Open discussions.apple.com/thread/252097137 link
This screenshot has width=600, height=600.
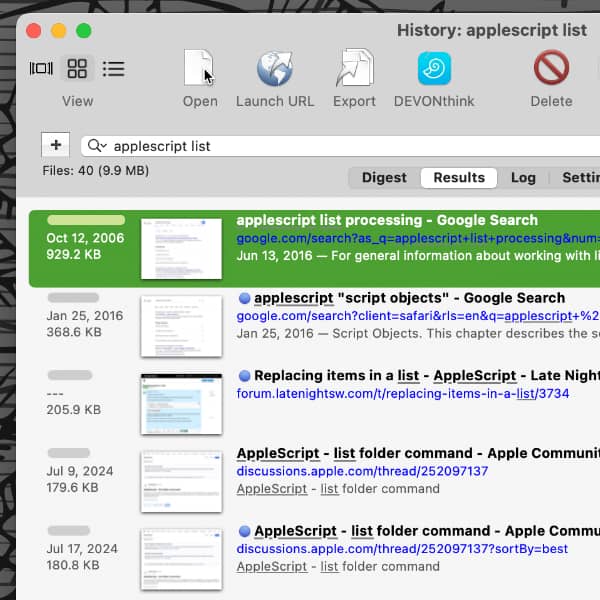tap(362, 471)
